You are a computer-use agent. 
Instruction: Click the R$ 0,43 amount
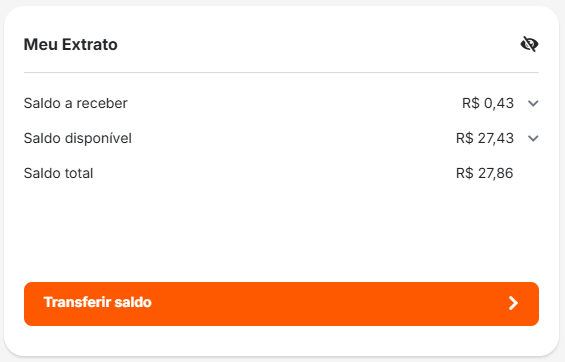click(x=488, y=103)
